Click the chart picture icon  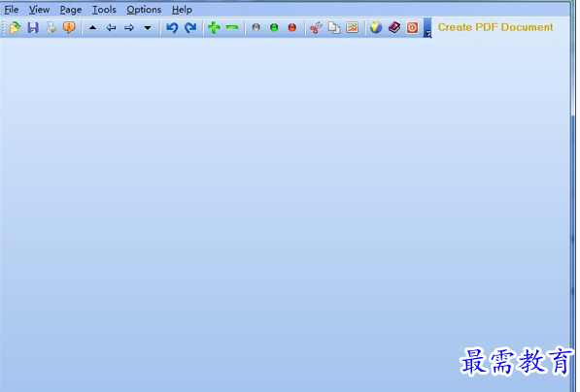point(352,28)
